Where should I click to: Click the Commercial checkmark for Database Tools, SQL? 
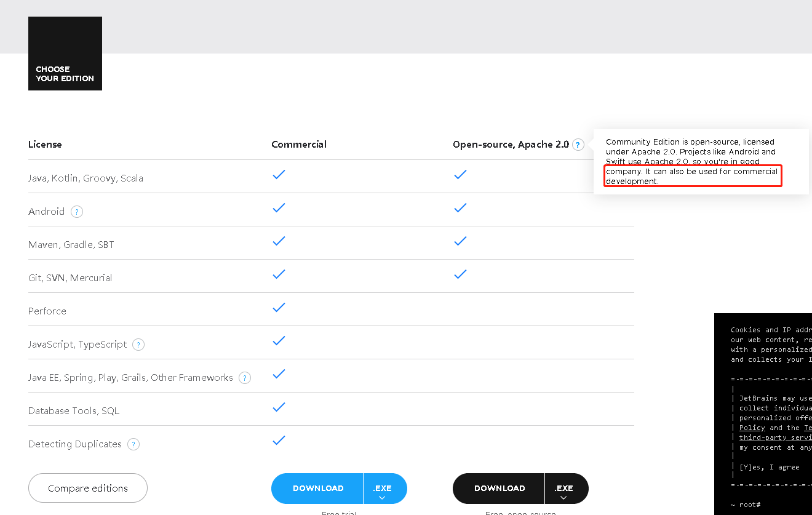(x=279, y=407)
